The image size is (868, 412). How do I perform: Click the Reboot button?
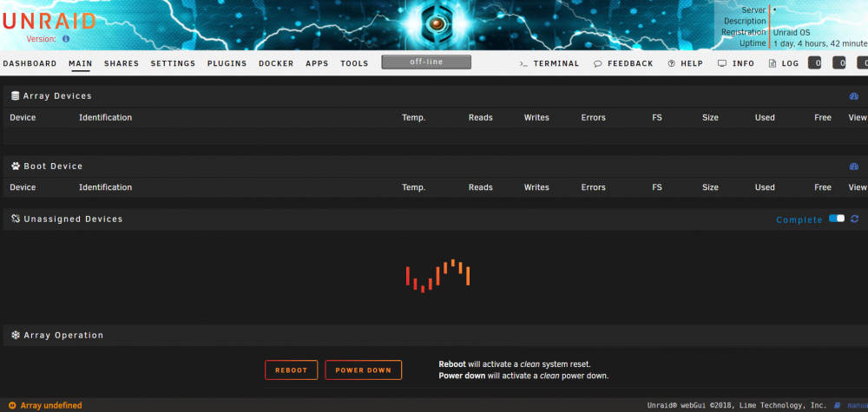(x=291, y=370)
